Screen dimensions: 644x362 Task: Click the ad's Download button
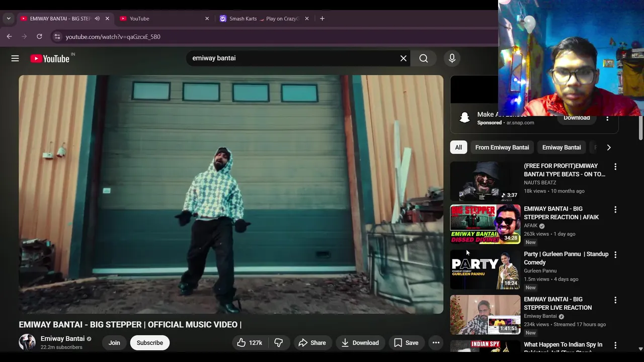click(577, 118)
